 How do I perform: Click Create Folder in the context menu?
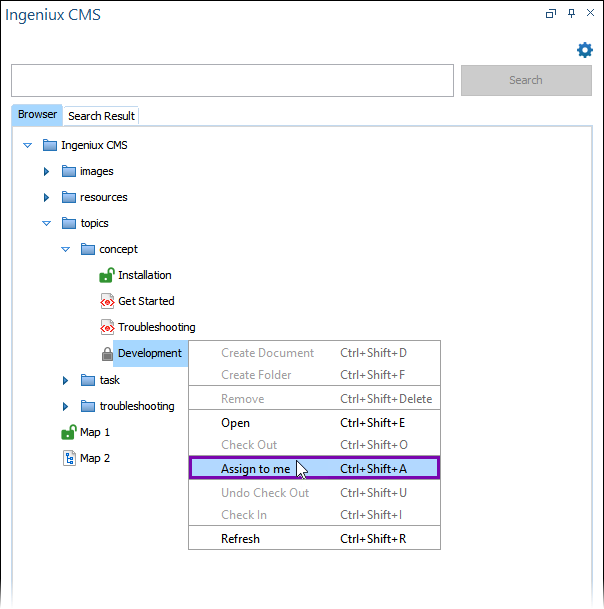(314, 375)
